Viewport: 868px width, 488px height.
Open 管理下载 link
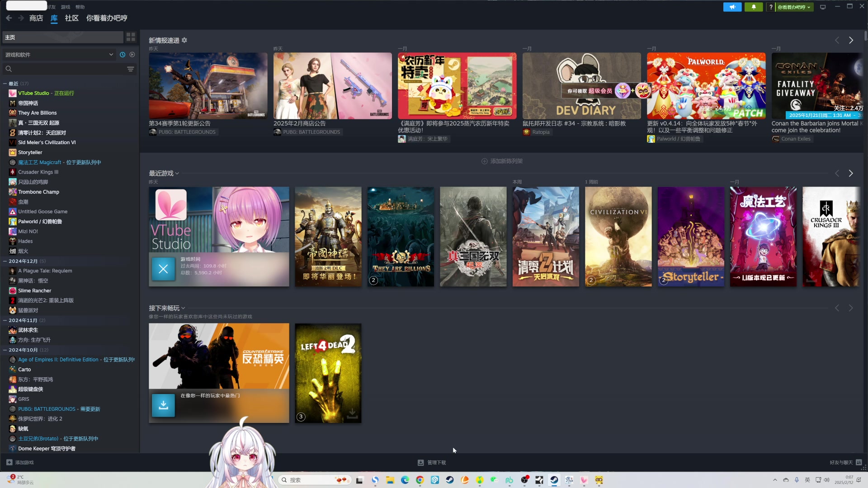tap(432, 462)
